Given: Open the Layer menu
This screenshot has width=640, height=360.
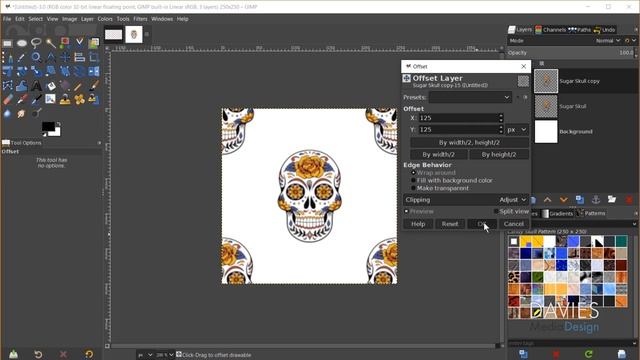Looking at the screenshot, I should pyautogui.click(x=87, y=19).
